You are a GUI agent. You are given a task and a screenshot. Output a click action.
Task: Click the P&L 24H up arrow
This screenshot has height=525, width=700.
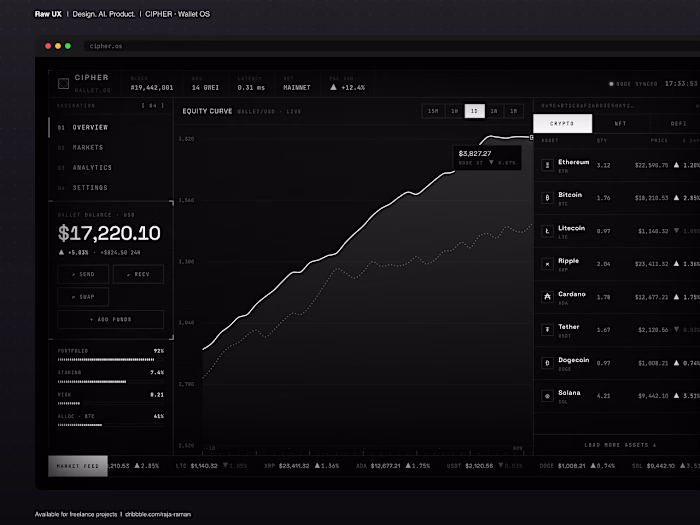tap(333, 87)
